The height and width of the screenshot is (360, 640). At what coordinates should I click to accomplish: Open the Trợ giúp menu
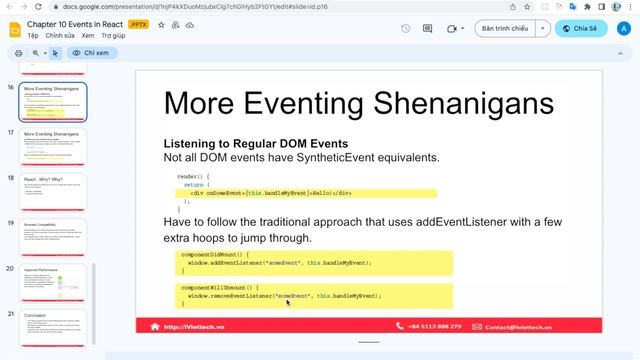[113, 36]
